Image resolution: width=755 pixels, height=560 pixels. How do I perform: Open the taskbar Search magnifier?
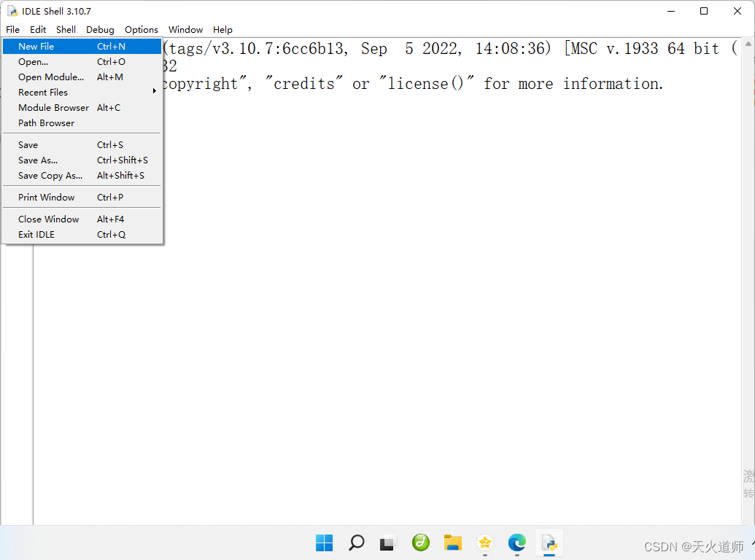click(x=356, y=542)
